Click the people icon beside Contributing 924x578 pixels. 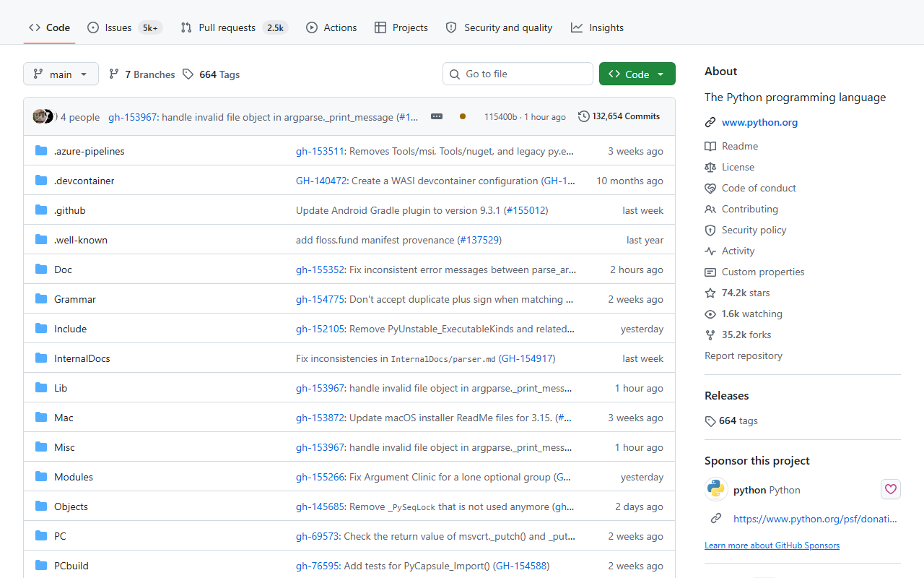[x=710, y=209]
